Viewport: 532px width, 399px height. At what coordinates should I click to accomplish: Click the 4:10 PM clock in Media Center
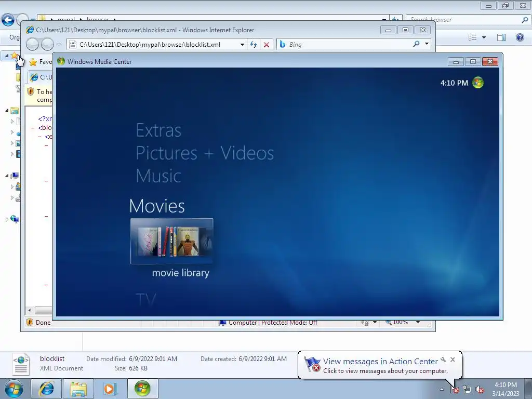454,83
